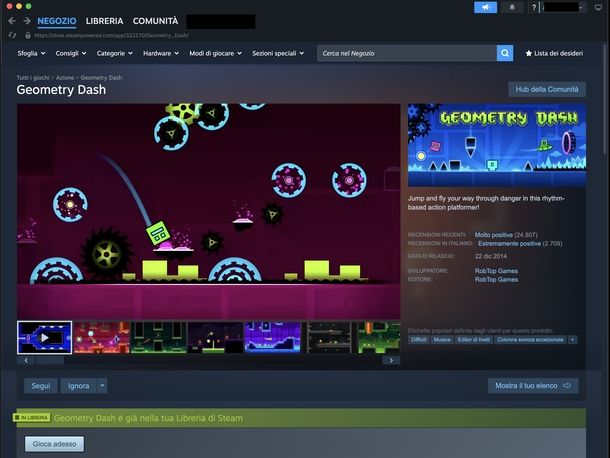The height and width of the screenshot is (458, 610).
Task: Go back with the left arrow
Action: 12,21
